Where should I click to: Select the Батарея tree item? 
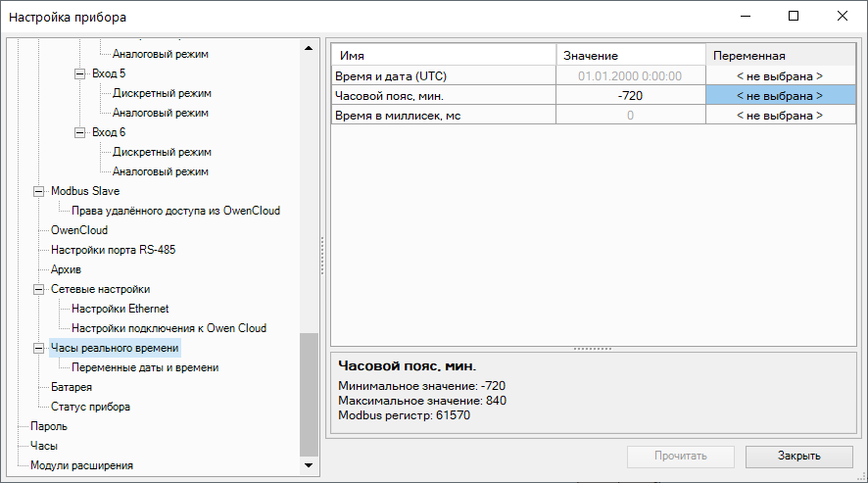71,387
